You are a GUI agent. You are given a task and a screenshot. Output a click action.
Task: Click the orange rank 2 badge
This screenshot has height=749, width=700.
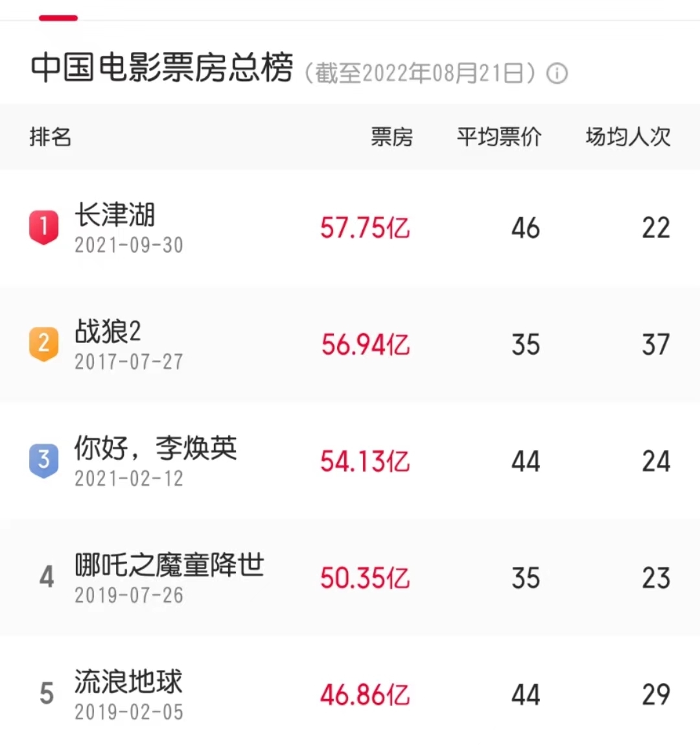click(x=44, y=344)
